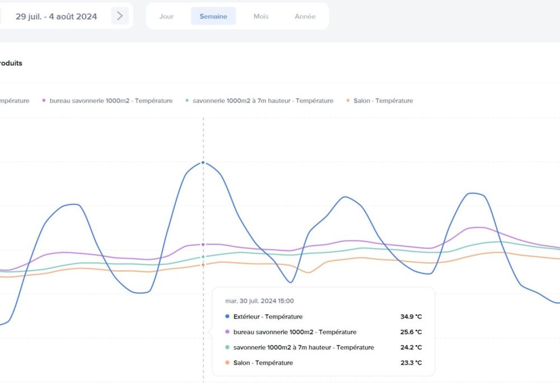Click the next week chevron arrow
Screen dimensions: 560x392
point(119,16)
